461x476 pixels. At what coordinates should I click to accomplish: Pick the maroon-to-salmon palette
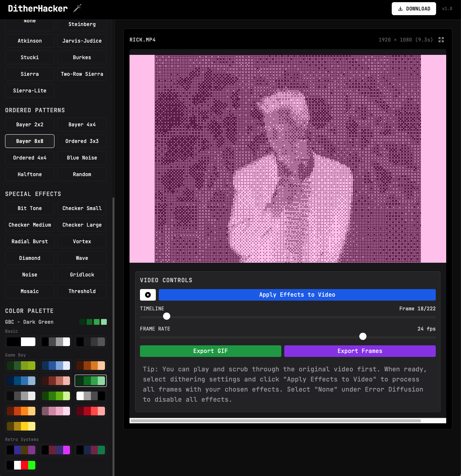[56, 381]
